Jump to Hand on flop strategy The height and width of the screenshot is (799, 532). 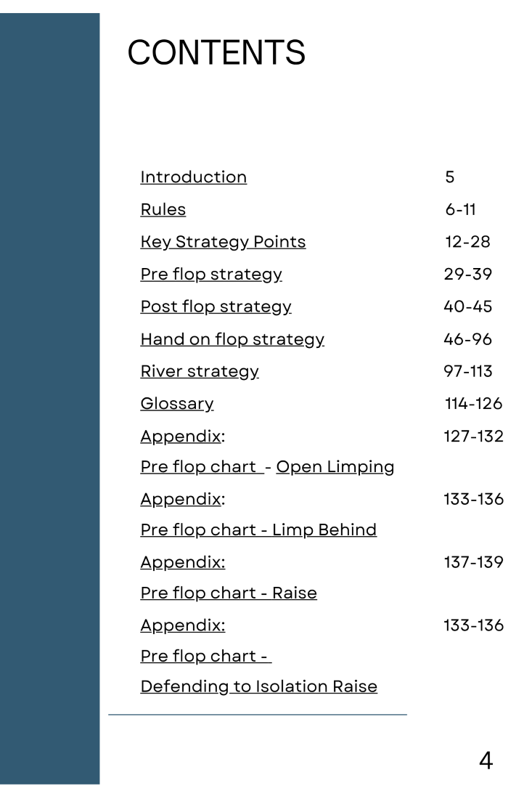pos(232,339)
